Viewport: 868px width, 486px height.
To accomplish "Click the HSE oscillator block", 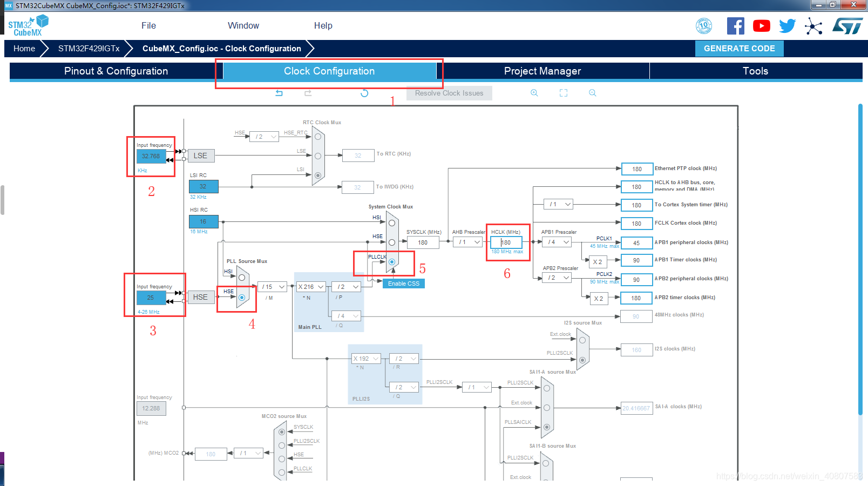I will click(200, 297).
